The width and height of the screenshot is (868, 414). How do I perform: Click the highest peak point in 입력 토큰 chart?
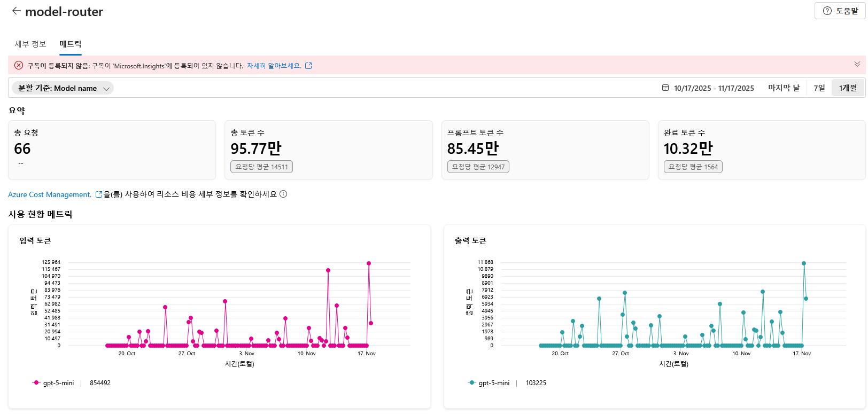click(x=369, y=263)
